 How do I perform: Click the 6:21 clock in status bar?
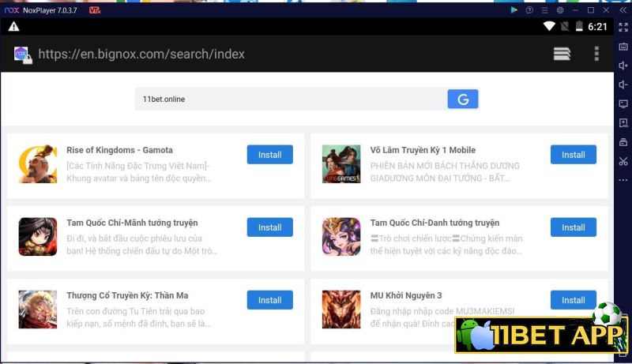tap(597, 27)
